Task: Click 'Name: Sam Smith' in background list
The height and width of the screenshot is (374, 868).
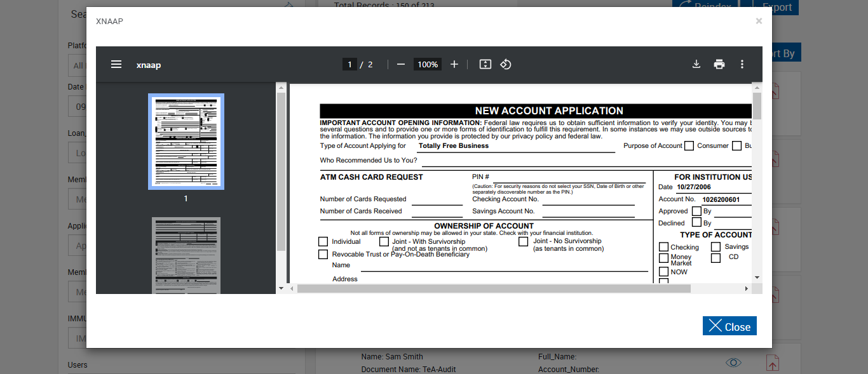Action: point(392,357)
